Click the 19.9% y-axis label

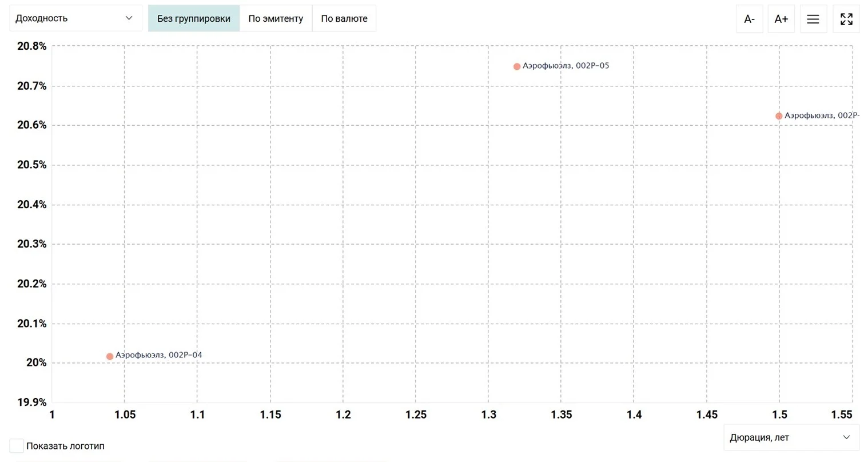(32, 402)
